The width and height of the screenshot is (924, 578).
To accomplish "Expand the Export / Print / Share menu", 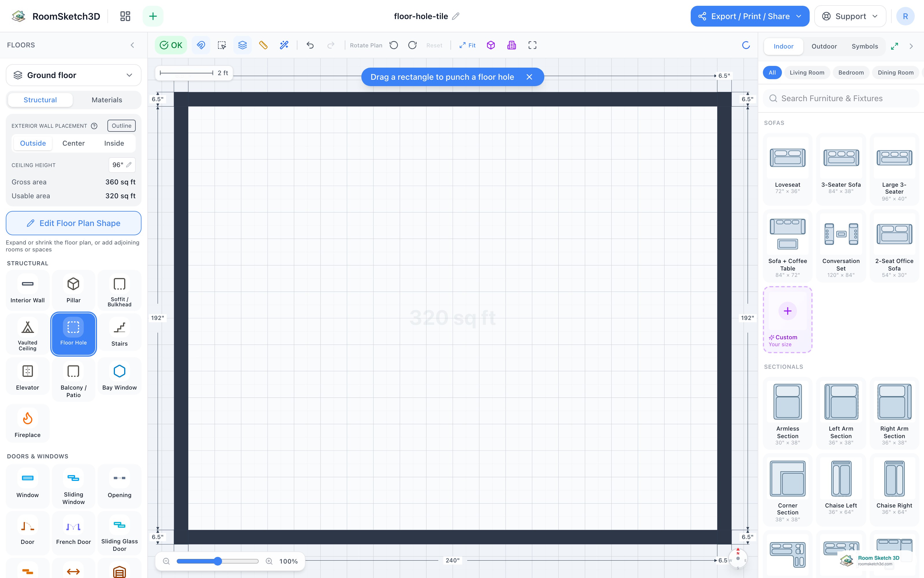I will (x=750, y=16).
